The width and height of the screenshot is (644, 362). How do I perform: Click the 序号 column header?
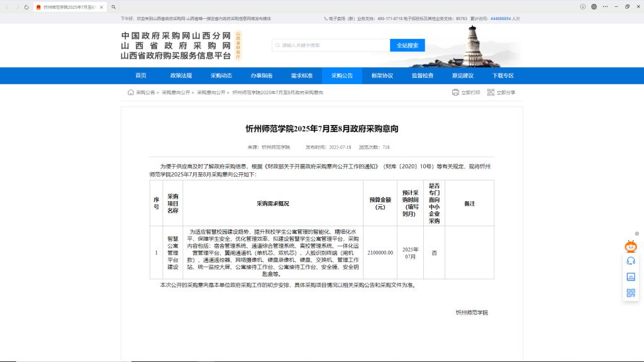pos(157,204)
